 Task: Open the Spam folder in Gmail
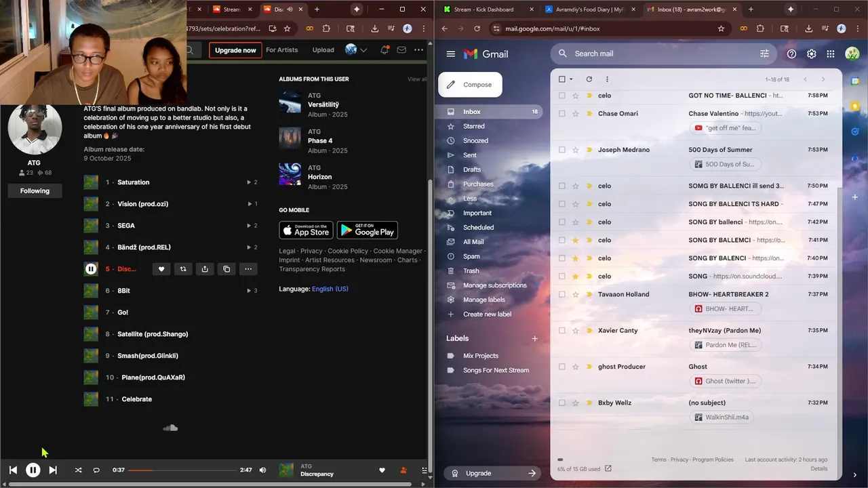coord(471,256)
